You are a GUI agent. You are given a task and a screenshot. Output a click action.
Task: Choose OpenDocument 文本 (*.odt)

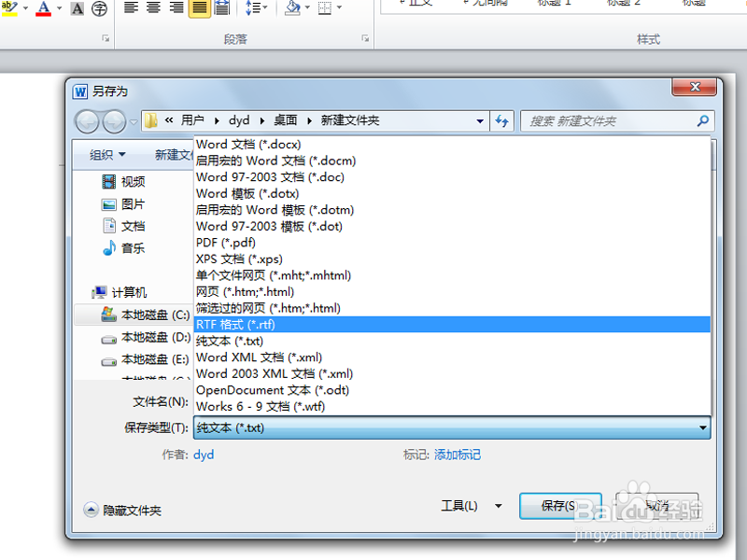(x=452, y=390)
